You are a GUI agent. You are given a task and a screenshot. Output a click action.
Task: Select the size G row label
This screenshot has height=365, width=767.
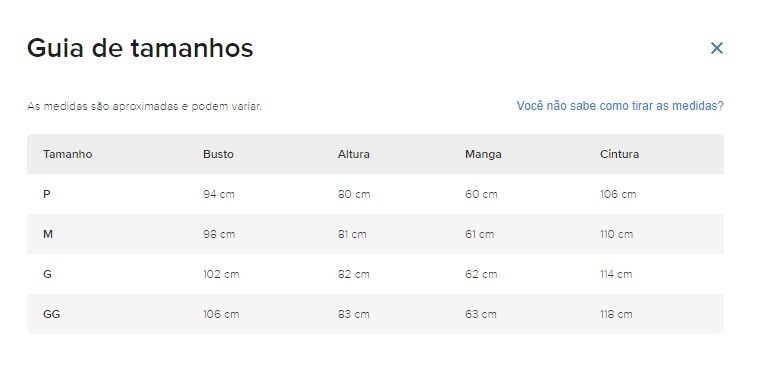tap(47, 274)
